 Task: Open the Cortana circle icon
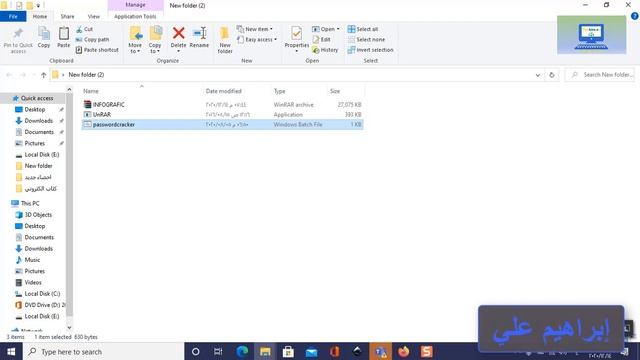[196, 351]
